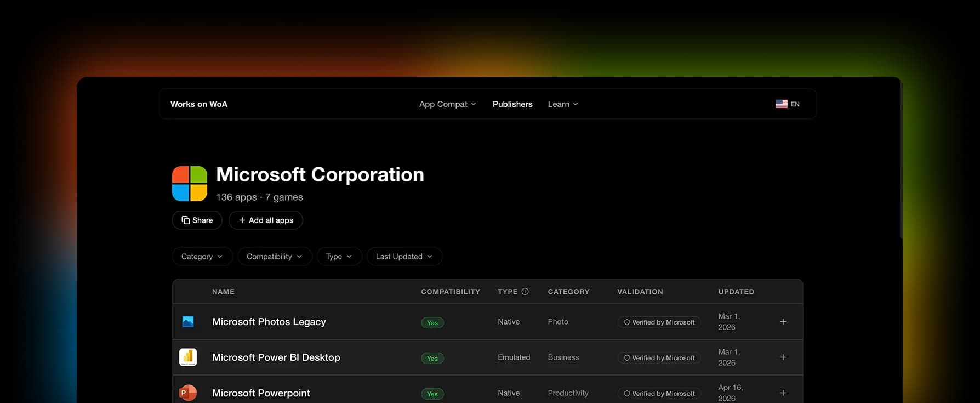
Task: Click the info icon next to TYPE header
Action: pos(525,292)
